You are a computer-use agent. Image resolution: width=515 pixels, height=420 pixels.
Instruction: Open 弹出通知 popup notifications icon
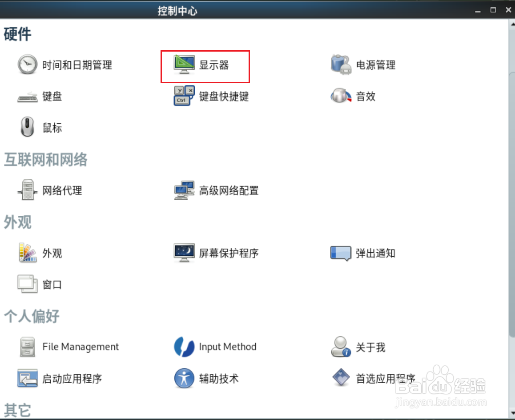point(341,254)
